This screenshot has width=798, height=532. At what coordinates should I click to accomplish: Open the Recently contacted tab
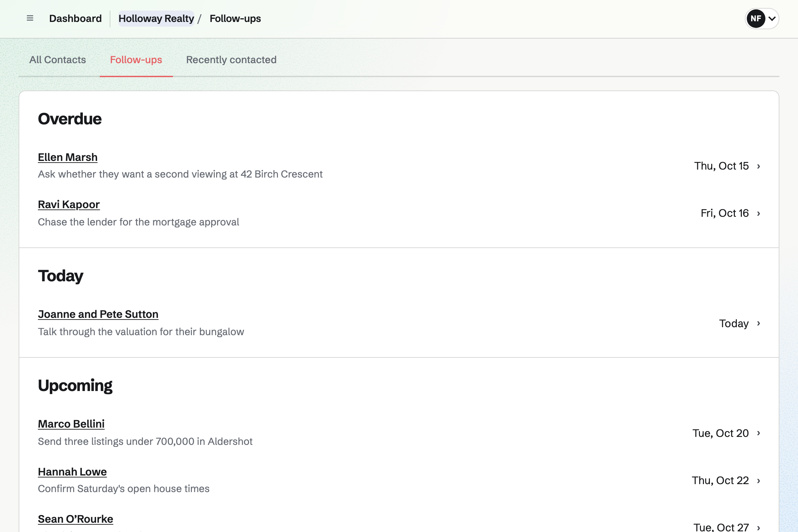coord(231,60)
